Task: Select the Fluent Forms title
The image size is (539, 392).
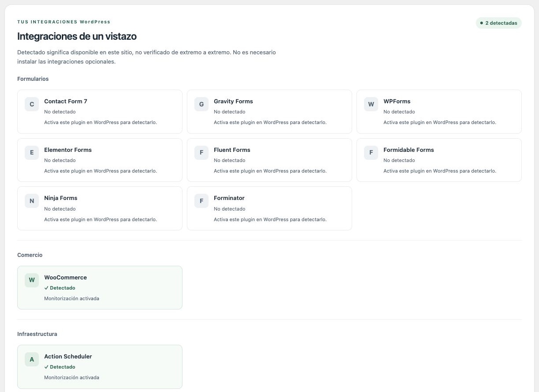Action: point(232,150)
